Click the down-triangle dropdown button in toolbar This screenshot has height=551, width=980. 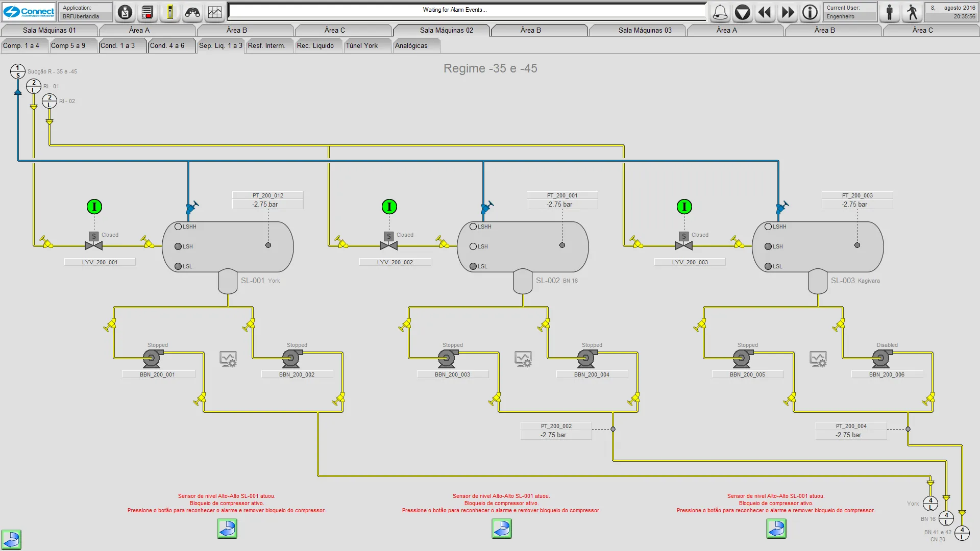(743, 12)
